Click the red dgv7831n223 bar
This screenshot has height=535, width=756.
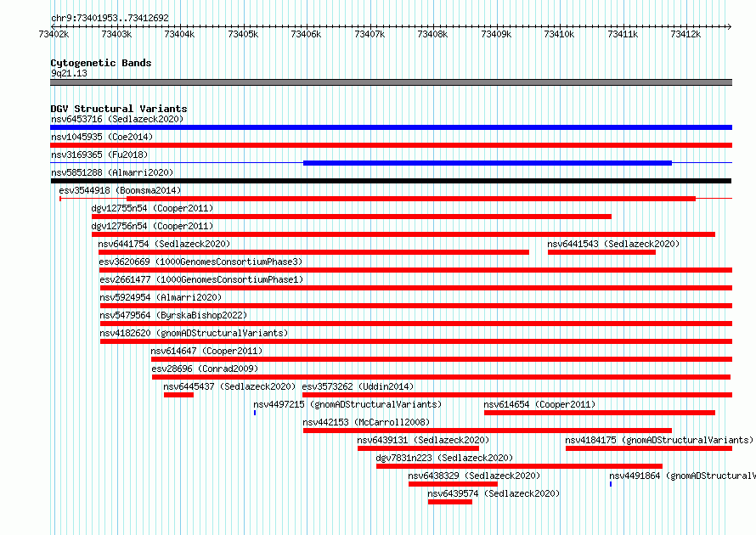[x=520, y=466]
